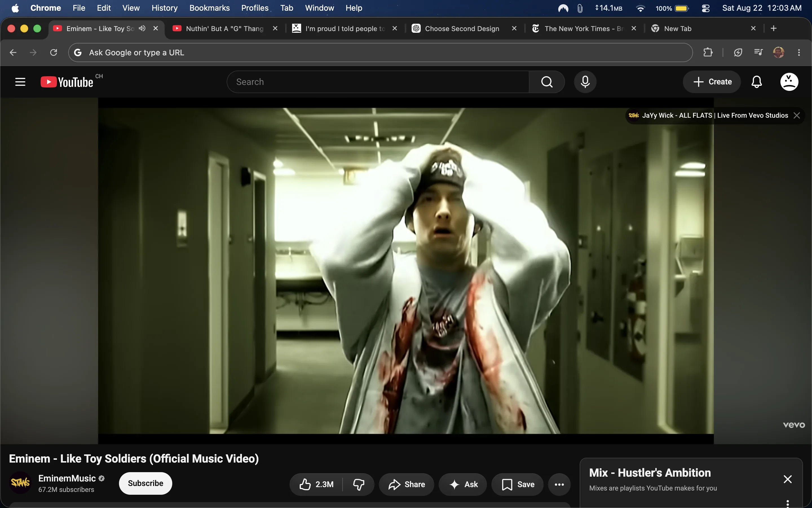
Task: Go to YouTube home via logo
Action: click(67, 82)
